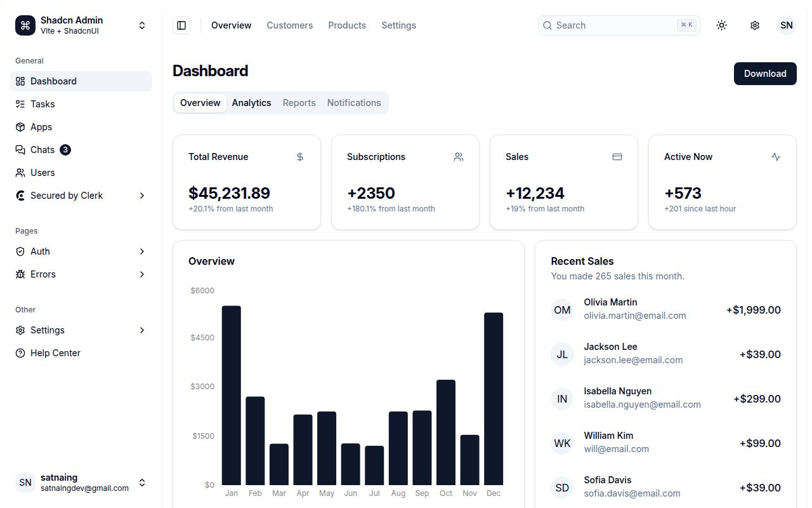812x508 pixels.
Task: Open Overview in the top navigation
Action: 232,25
